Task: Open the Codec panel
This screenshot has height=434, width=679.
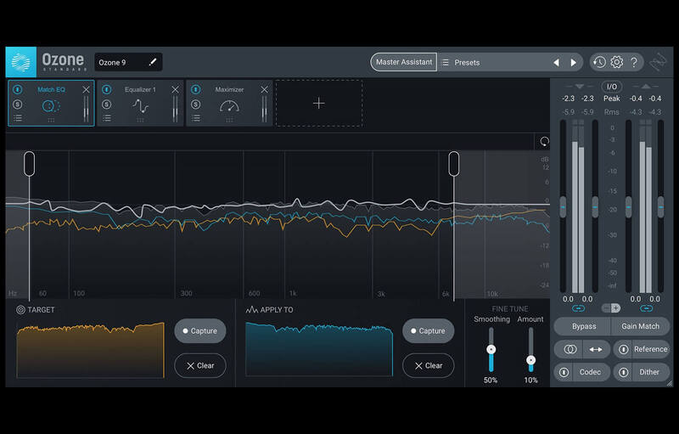Action: (590, 372)
